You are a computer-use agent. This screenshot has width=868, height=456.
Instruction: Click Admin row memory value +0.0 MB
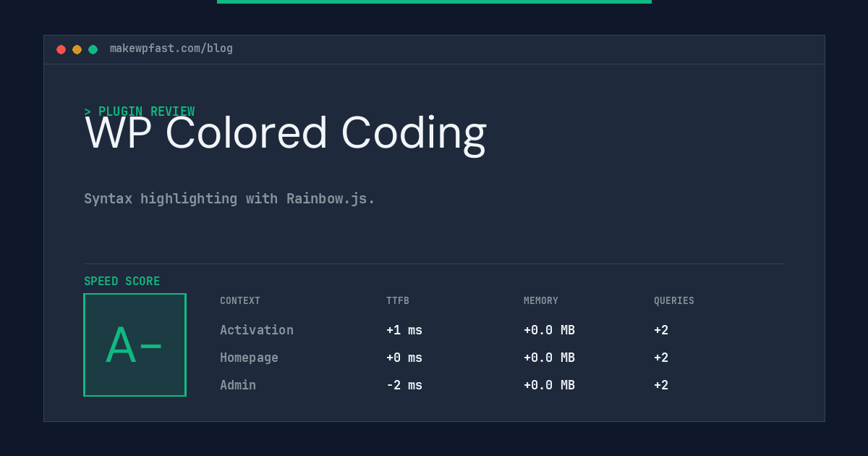pos(549,385)
